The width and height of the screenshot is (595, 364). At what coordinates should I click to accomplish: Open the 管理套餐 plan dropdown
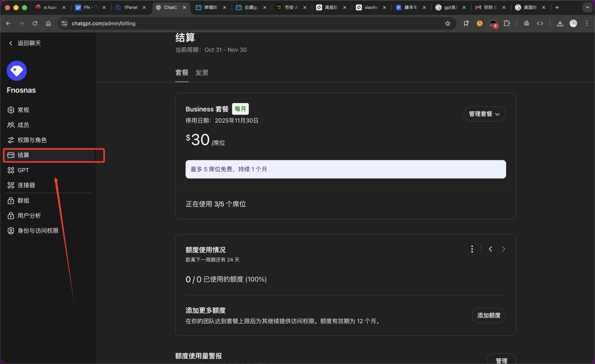tap(484, 114)
